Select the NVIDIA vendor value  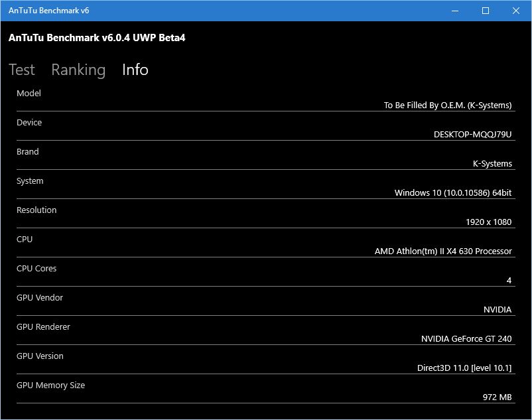[498, 309]
